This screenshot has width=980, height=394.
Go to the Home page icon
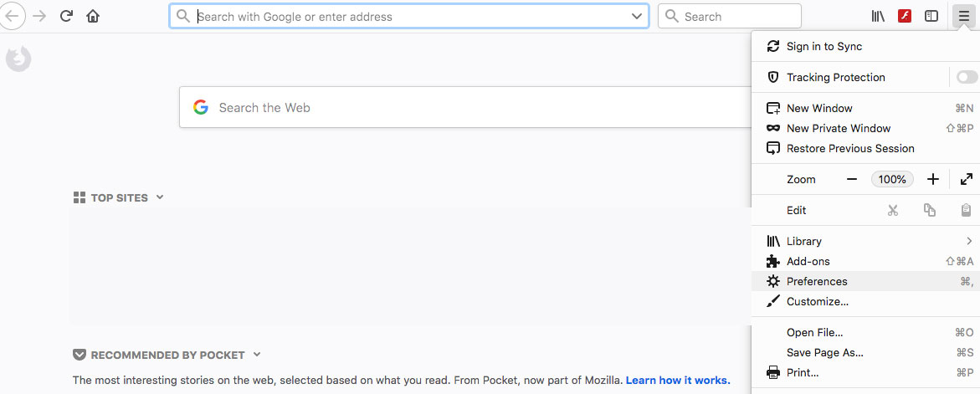click(93, 16)
